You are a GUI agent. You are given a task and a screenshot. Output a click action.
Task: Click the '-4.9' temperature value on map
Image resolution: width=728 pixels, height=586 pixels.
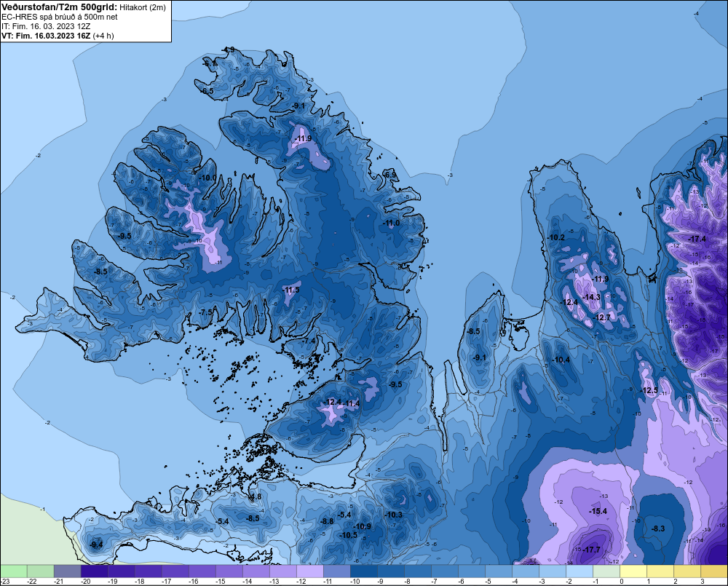(x=228, y=50)
